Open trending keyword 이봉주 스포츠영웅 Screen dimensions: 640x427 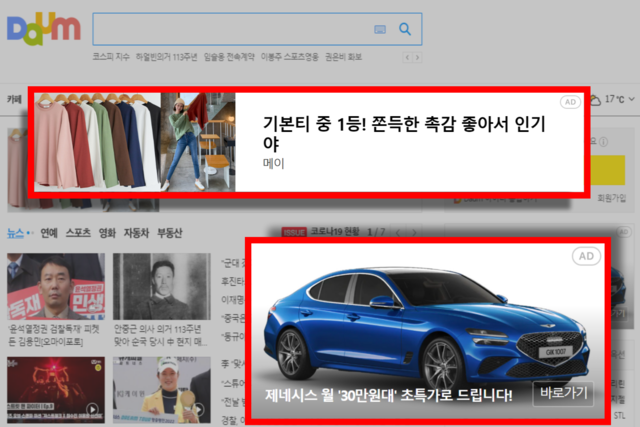pos(289,57)
